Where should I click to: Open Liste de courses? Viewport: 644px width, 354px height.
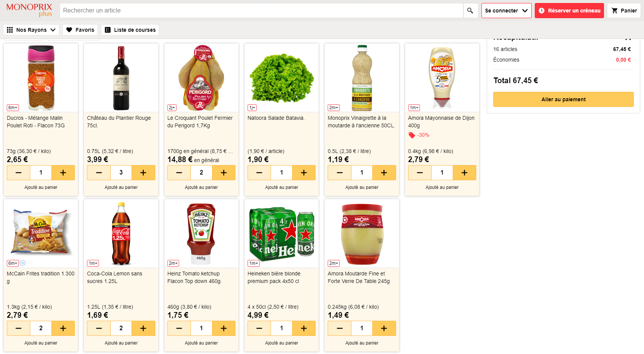pyautogui.click(x=130, y=30)
